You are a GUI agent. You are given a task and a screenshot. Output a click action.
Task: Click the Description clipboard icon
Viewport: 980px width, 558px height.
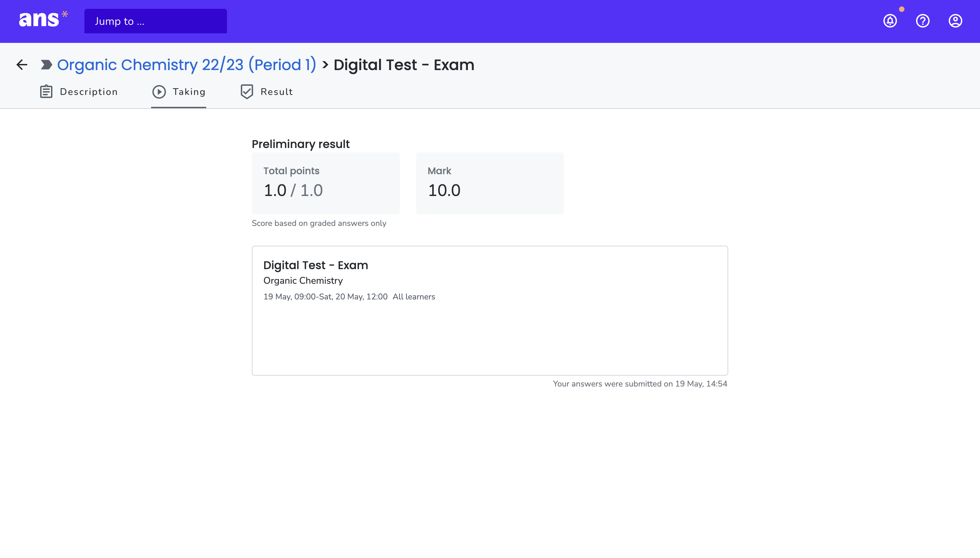(46, 92)
